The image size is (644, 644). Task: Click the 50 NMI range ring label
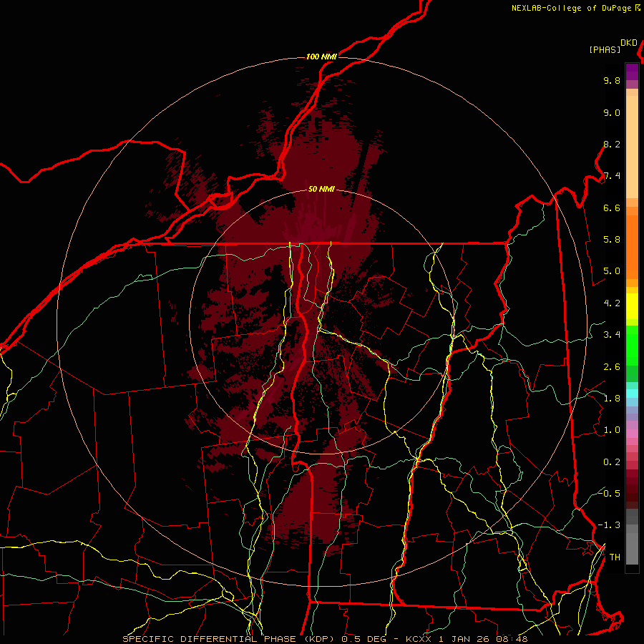coord(321,189)
